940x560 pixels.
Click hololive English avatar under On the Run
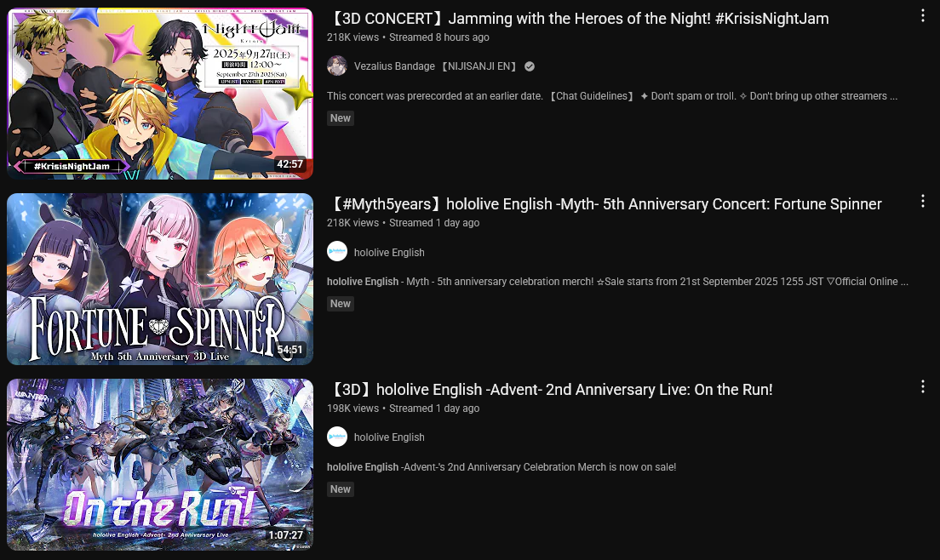coord(337,437)
